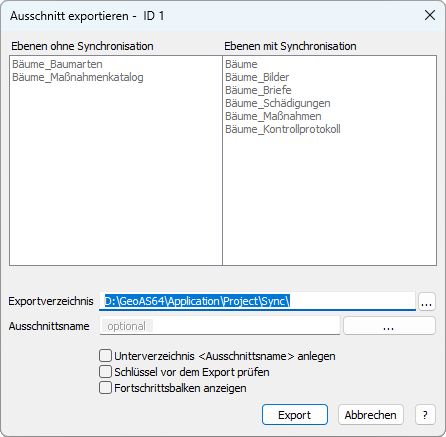446x437 pixels.
Task: Select Bäume_Maßnahmen list entry
Action: pyautogui.click(x=273, y=116)
